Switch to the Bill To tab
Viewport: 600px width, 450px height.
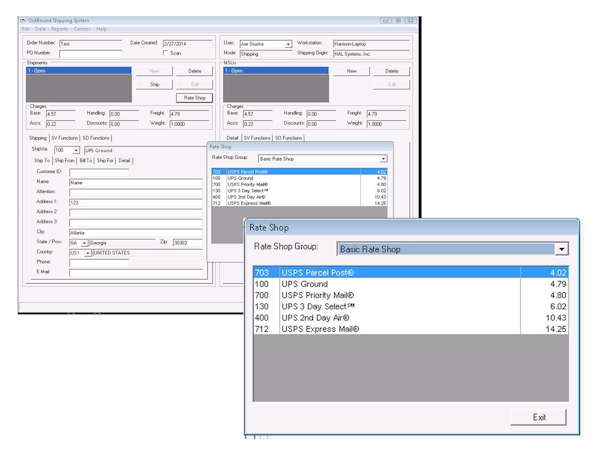pyautogui.click(x=86, y=161)
